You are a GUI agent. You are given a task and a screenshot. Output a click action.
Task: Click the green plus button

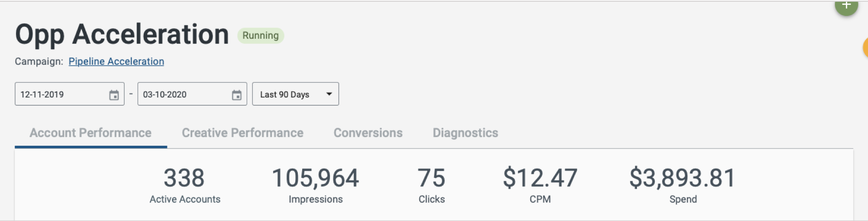[x=846, y=6]
